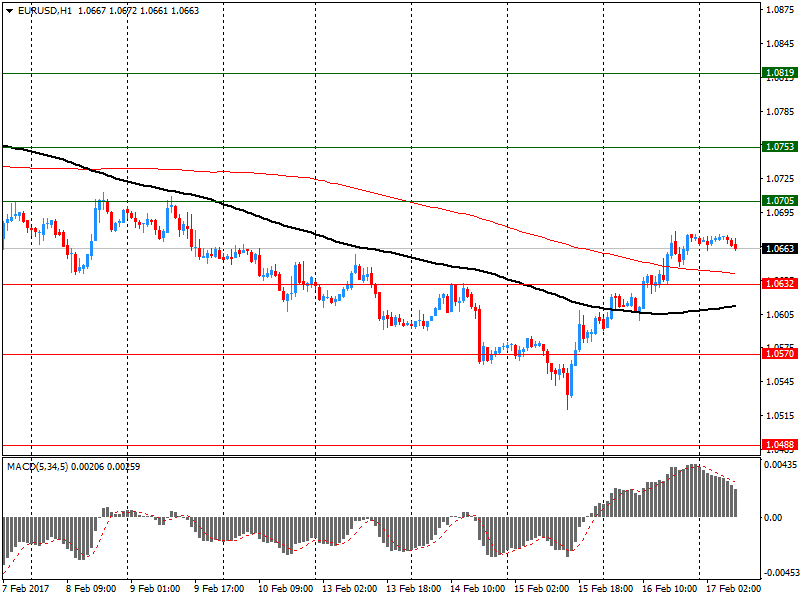Click the -0.00453 MACD scale value
Viewport: 800px width, 600px height.
coord(780,573)
